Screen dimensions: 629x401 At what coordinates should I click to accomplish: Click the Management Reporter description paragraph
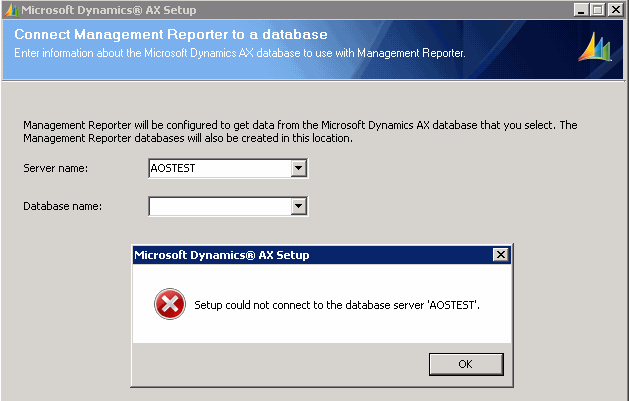click(300, 131)
